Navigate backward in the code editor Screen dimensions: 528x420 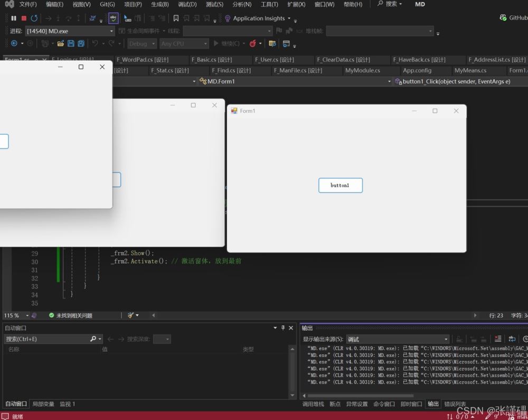click(14, 43)
